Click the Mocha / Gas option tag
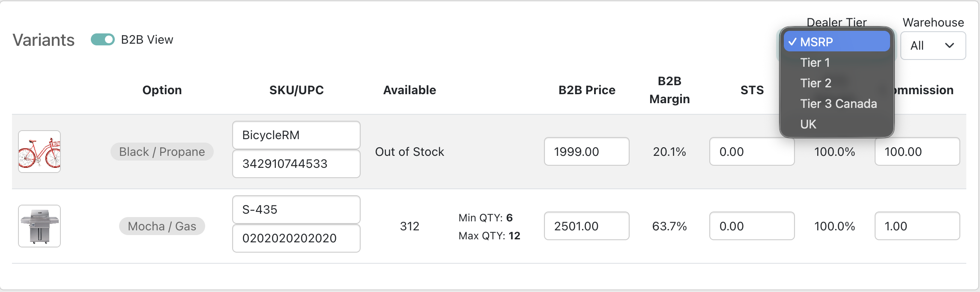 coord(162,226)
